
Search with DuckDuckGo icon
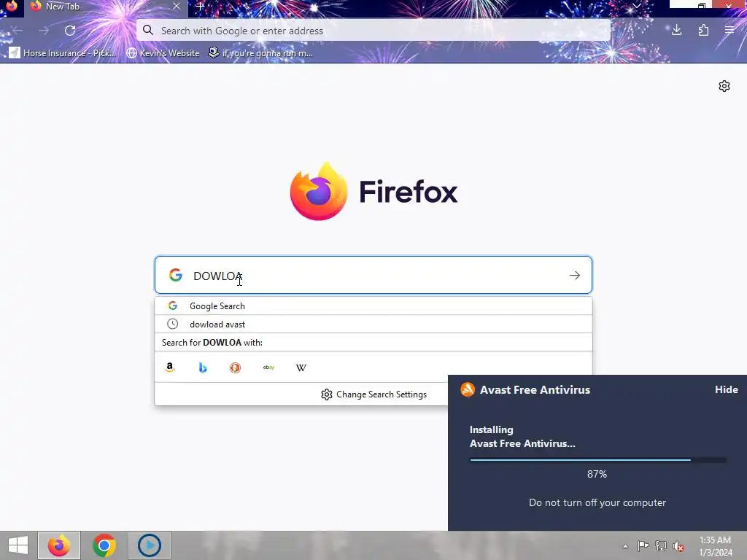(x=236, y=367)
